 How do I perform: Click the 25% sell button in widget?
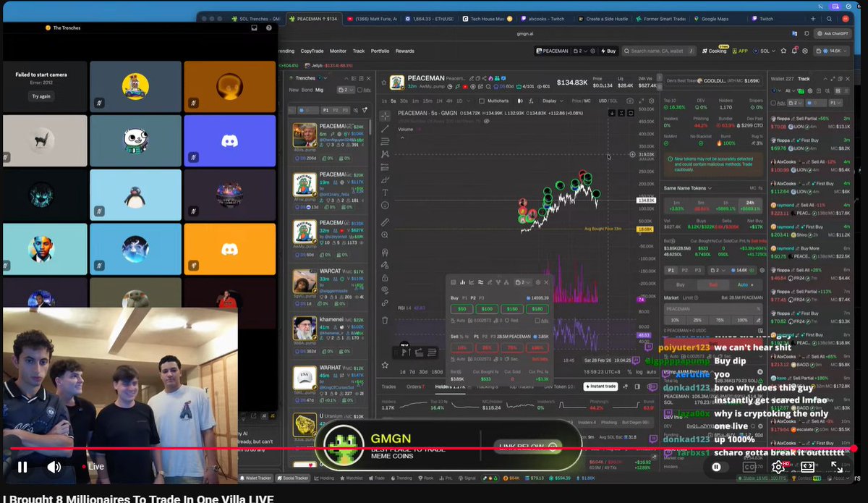pos(488,347)
